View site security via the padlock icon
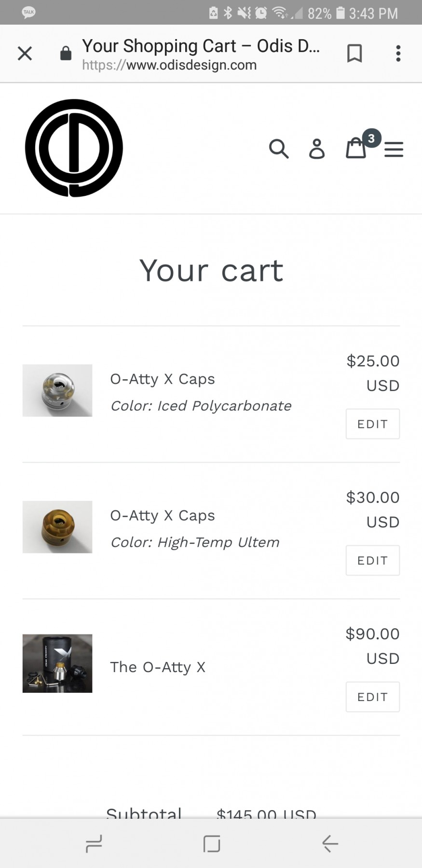This screenshot has width=422, height=868. [66, 54]
